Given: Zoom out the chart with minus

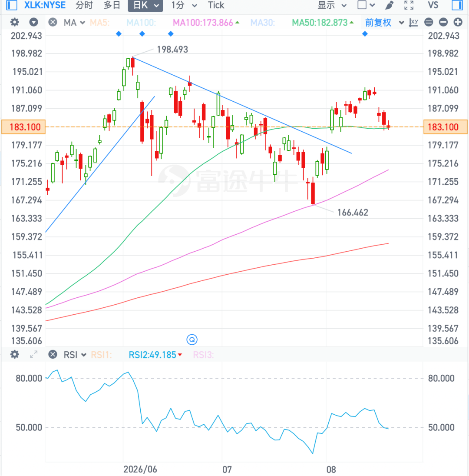Looking at the screenshot, I should [443, 22].
